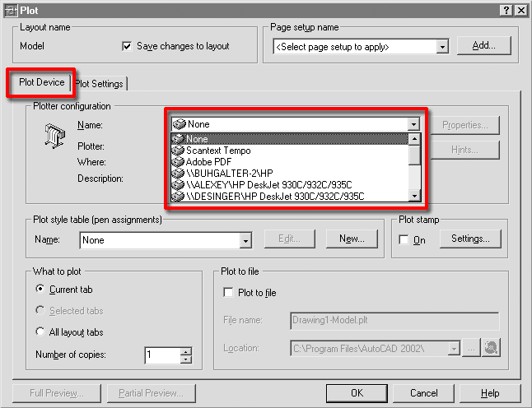Click New... plot style table button
The image size is (532, 408).
[x=352, y=239]
